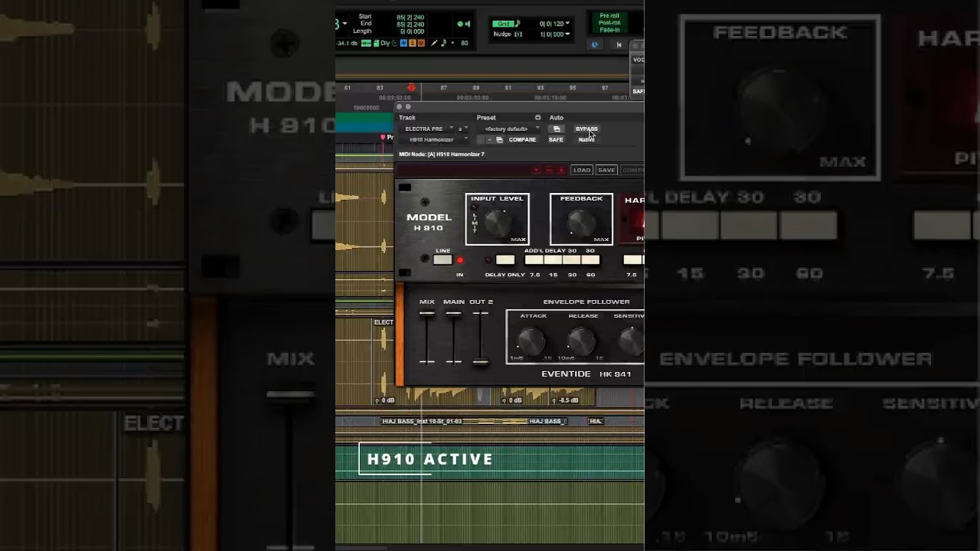Toggle the 30 additional delay button
The width and height of the screenshot is (980, 551).
point(571,260)
